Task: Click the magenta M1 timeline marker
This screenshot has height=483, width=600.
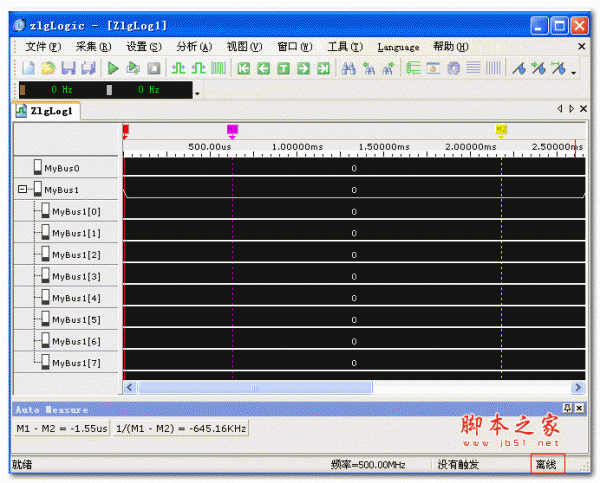Action: (x=232, y=131)
